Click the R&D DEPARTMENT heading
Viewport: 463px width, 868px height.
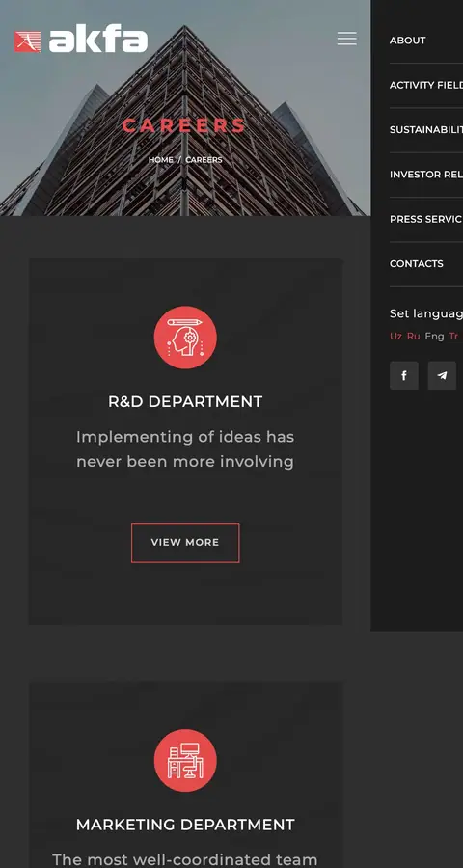point(185,401)
